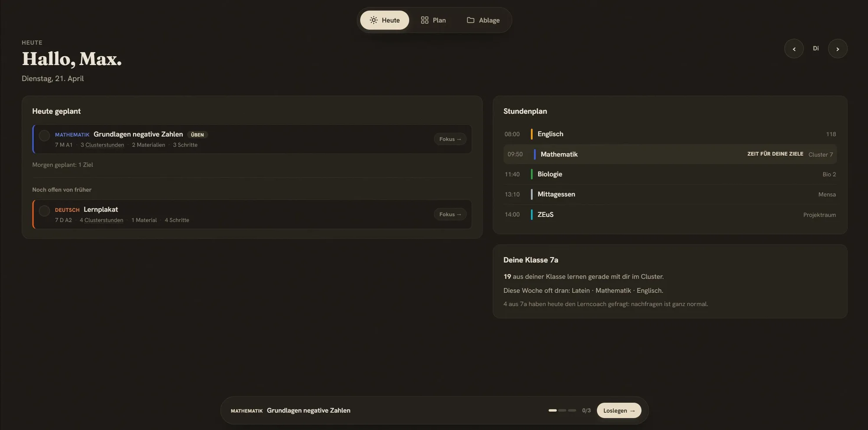Image resolution: width=868 pixels, height=430 pixels.
Task: Click the 'Deine Klasse 7a' heading
Action: [x=531, y=260]
